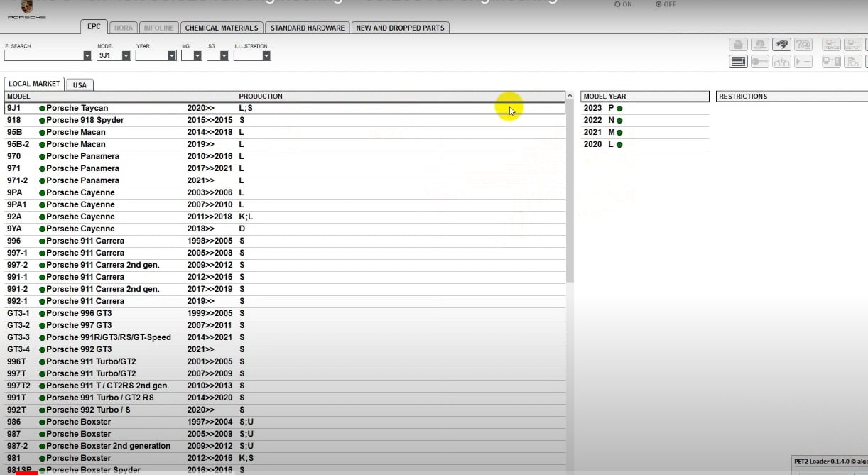Image resolution: width=868 pixels, height=475 pixels.
Task: Select the 997T2 911 T / GT2RS row
Action: (x=285, y=386)
